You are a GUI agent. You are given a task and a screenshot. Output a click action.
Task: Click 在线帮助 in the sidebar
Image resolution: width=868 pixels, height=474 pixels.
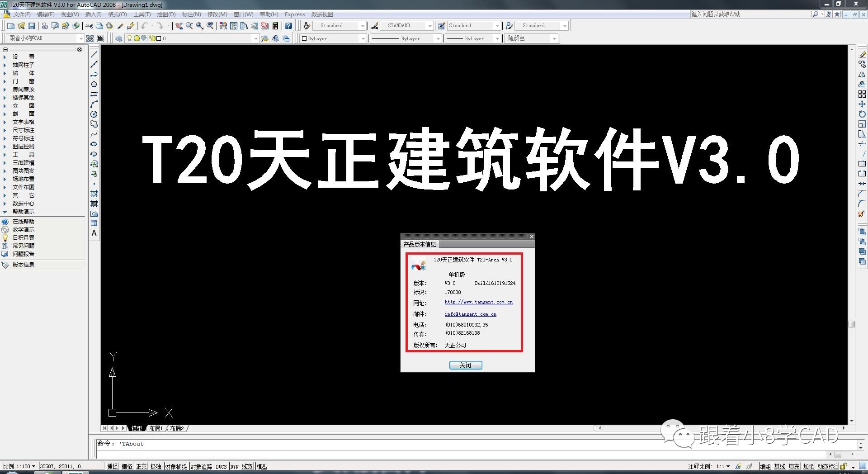(x=23, y=222)
